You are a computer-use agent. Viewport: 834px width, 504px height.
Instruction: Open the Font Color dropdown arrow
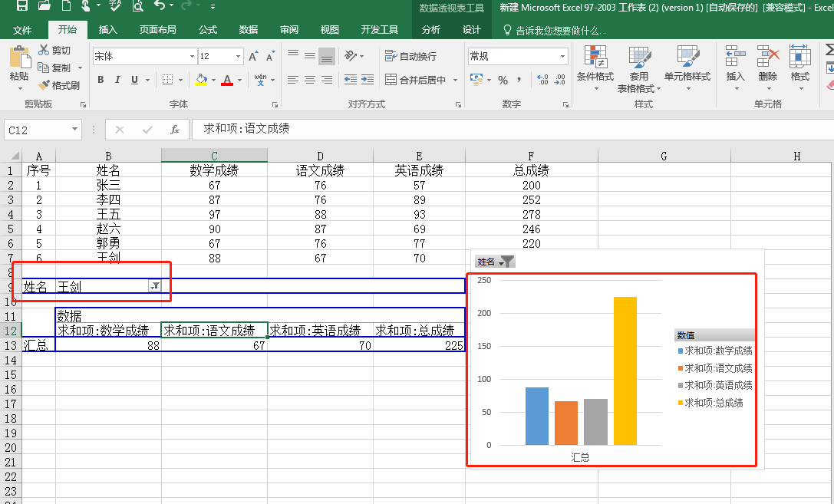point(239,81)
